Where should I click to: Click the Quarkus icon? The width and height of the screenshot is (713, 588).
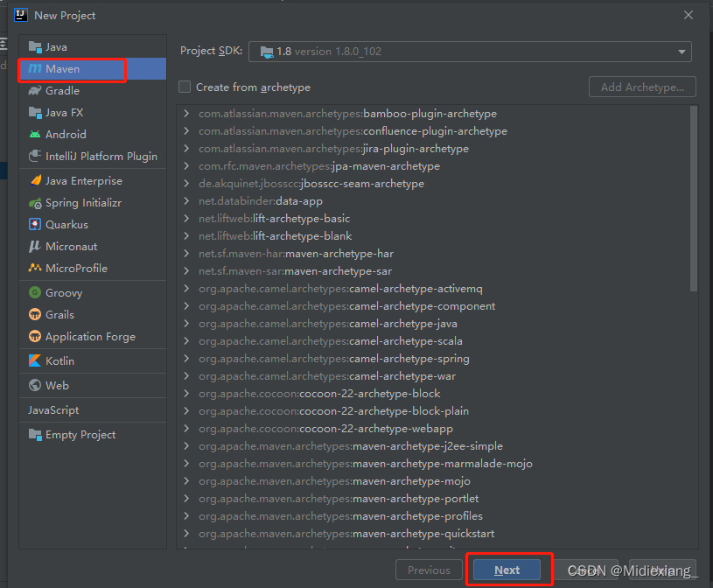tap(35, 224)
